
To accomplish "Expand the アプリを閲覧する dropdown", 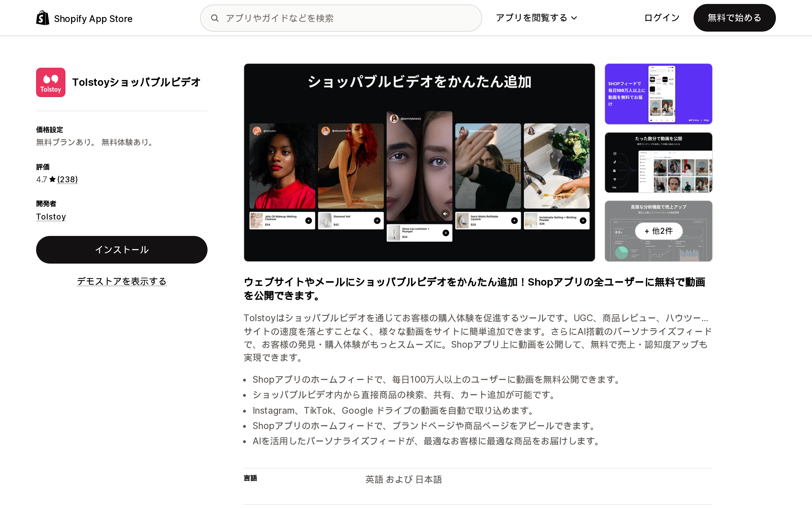I will coord(536,18).
